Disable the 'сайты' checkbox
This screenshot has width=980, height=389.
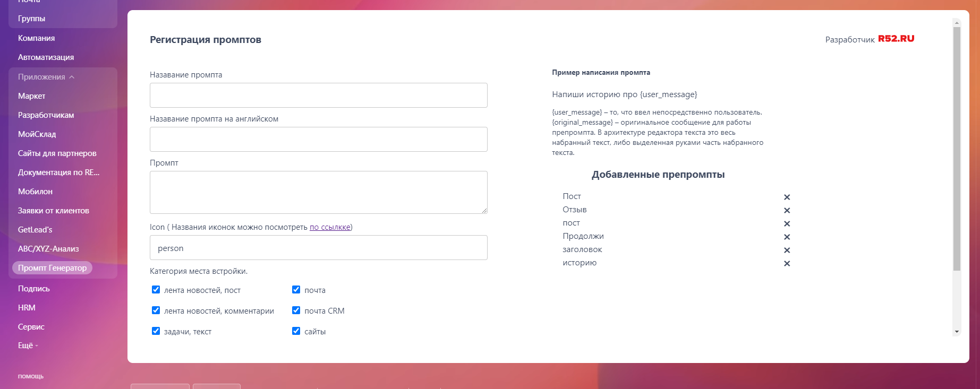[x=296, y=331]
